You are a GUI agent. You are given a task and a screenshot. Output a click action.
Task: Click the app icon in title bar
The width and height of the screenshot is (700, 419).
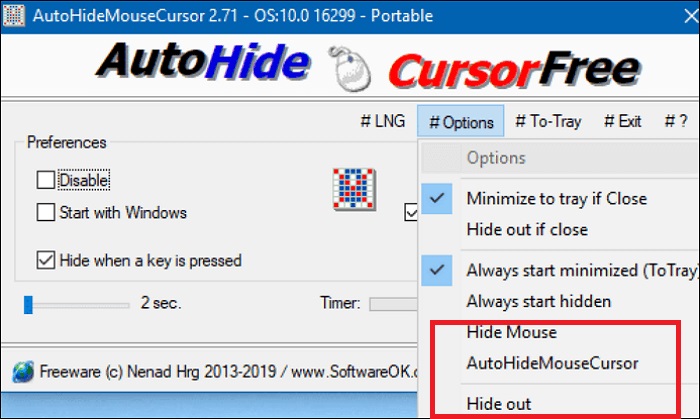(13, 16)
